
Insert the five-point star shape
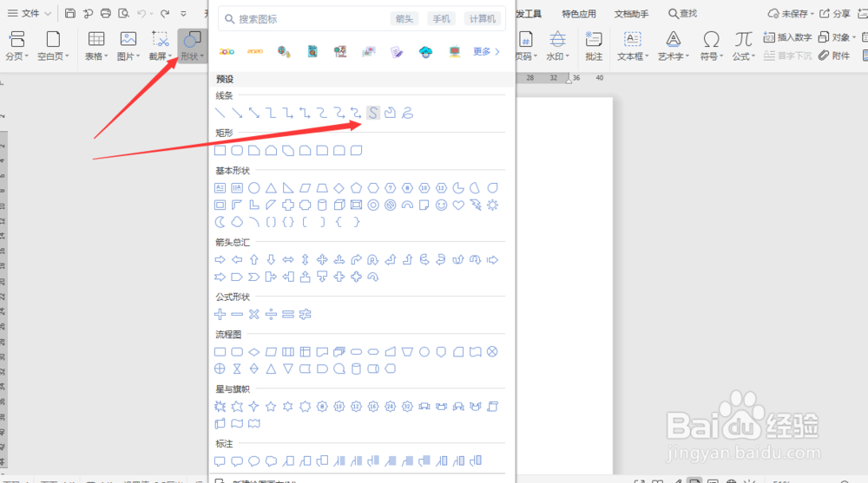271,407
